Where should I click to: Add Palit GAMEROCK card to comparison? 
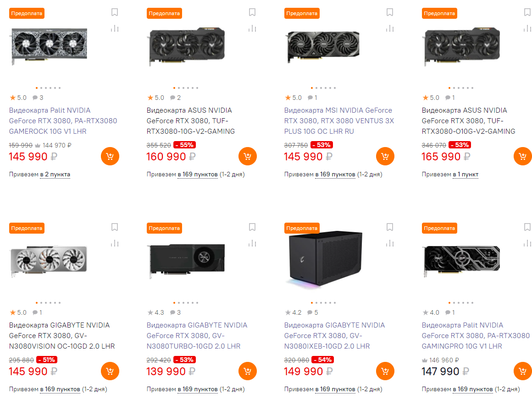point(115,28)
